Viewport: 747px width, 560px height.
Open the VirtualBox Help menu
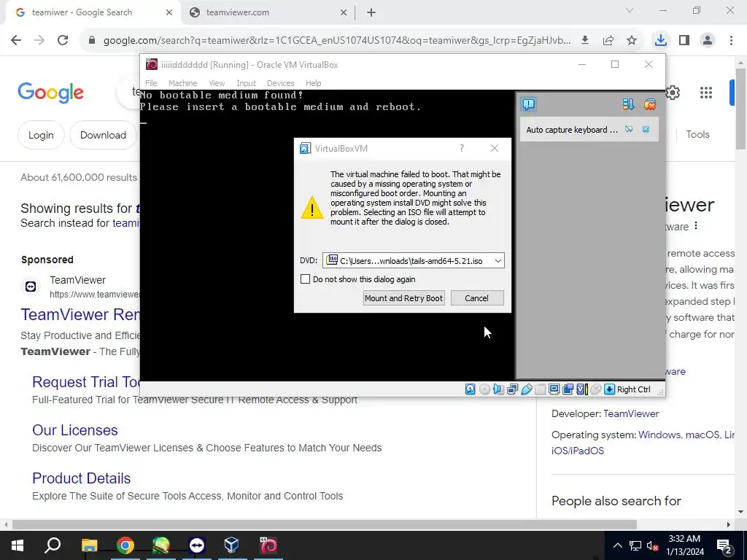[314, 83]
